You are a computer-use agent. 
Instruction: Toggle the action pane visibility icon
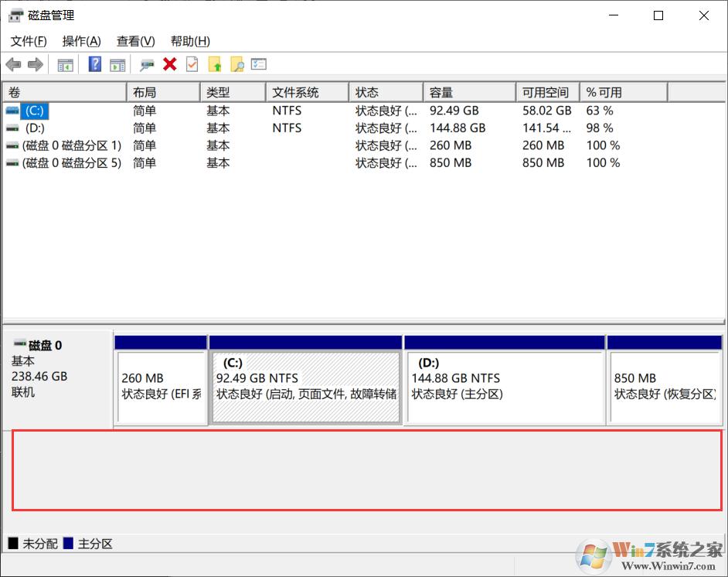coord(117,64)
